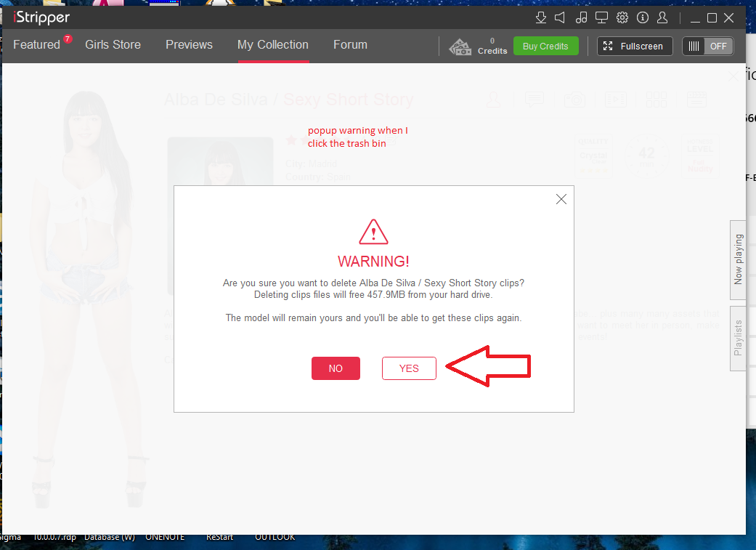Select the My Collection tab
756x550 pixels.
(273, 45)
